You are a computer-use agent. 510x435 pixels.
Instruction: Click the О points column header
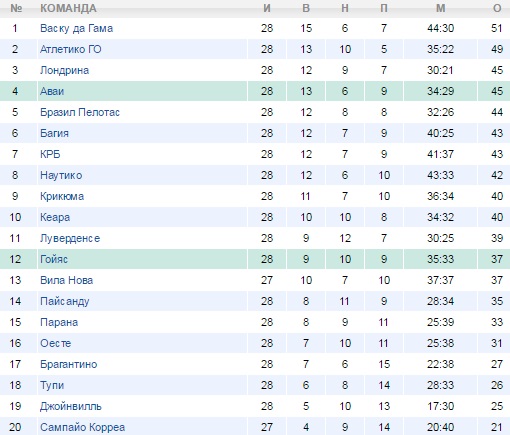(497, 8)
